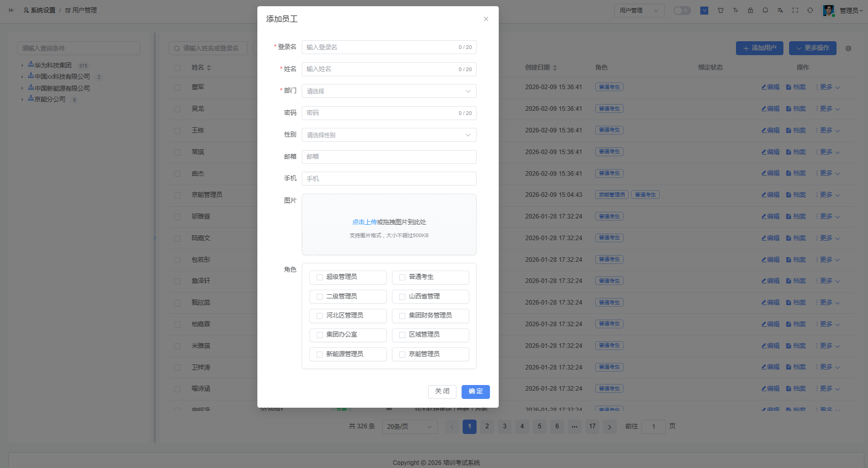Check the 超级管理员 role checkbox
Image resolution: width=868 pixels, height=468 pixels.
[x=319, y=277]
